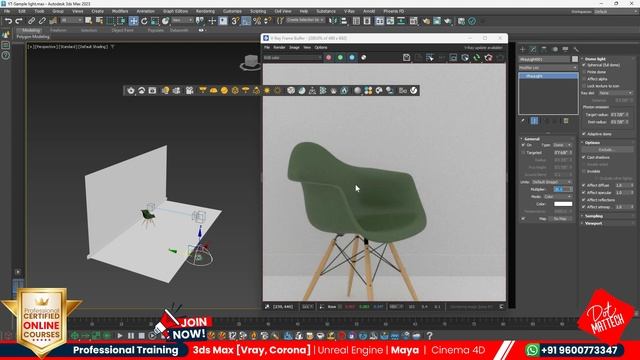Open the Customize menu
640x360 pixels.
click(232, 11)
